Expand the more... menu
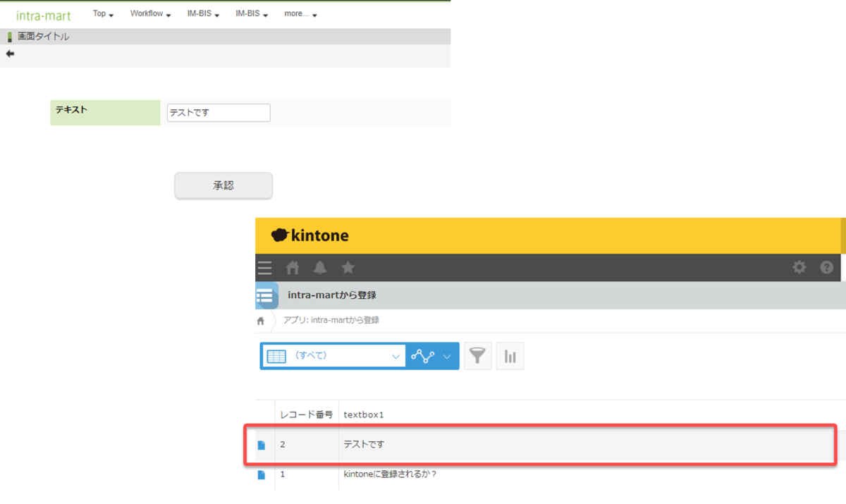The width and height of the screenshot is (846, 504). 300,14
